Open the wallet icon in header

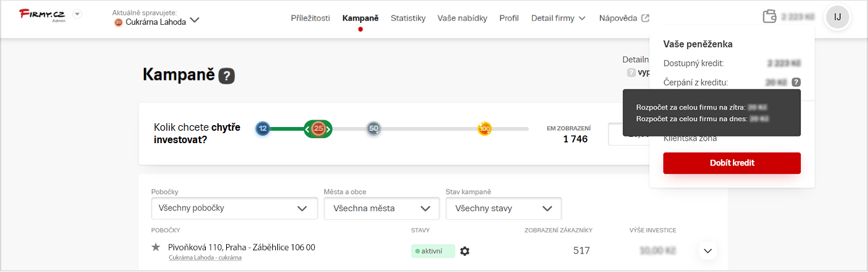coord(770,17)
